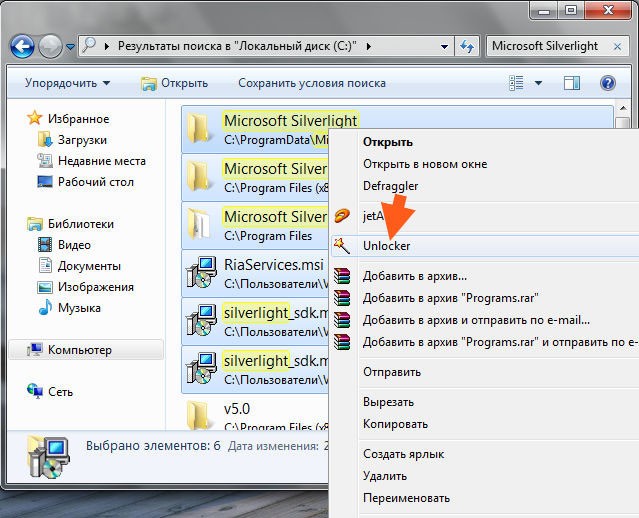This screenshot has height=518, width=639.
Task: Click the folder icon of the C:\Program Files result
Action: pyautogui.click(x=200, y=224)
